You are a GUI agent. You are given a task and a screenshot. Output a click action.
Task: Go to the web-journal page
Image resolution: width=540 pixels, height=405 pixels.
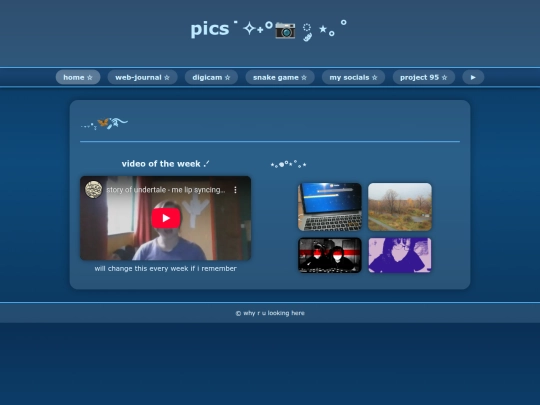(143, 77)
